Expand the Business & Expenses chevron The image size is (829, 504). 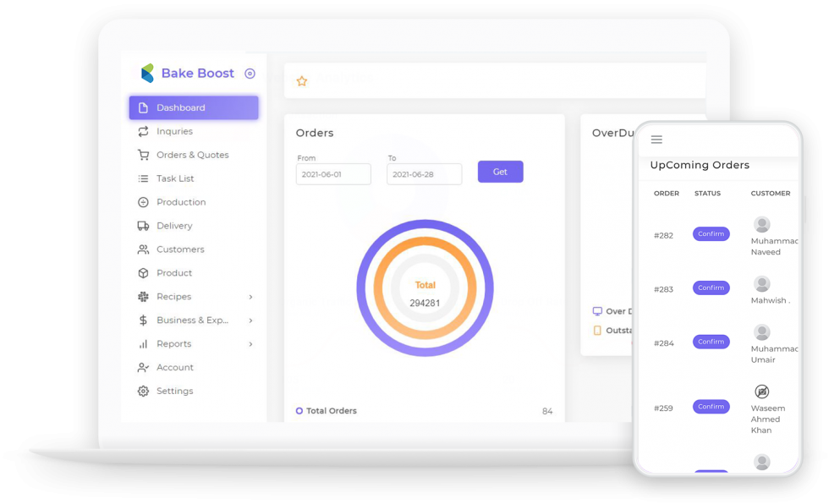coord(250,320)
